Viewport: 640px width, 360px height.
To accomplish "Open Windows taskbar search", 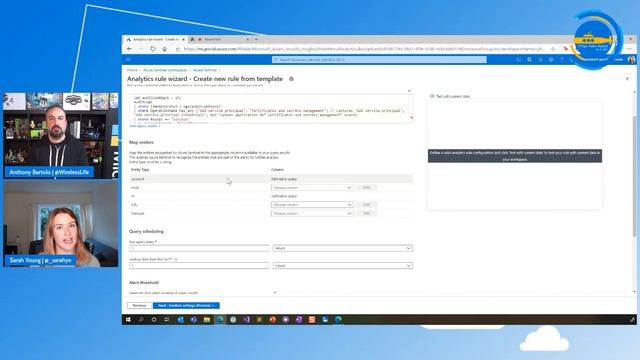I will pyautogui.click(x=141, y=320).
